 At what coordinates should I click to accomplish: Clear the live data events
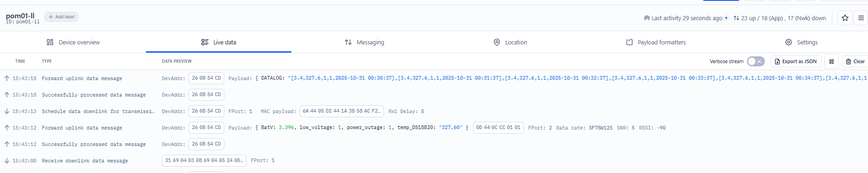click(x=855, y=61)
